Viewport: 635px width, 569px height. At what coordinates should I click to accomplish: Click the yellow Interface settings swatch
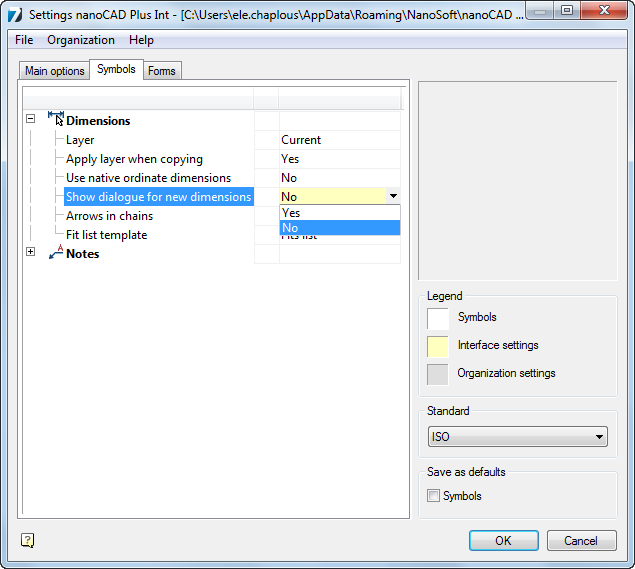pyautogui.click(x=438, y=347)
